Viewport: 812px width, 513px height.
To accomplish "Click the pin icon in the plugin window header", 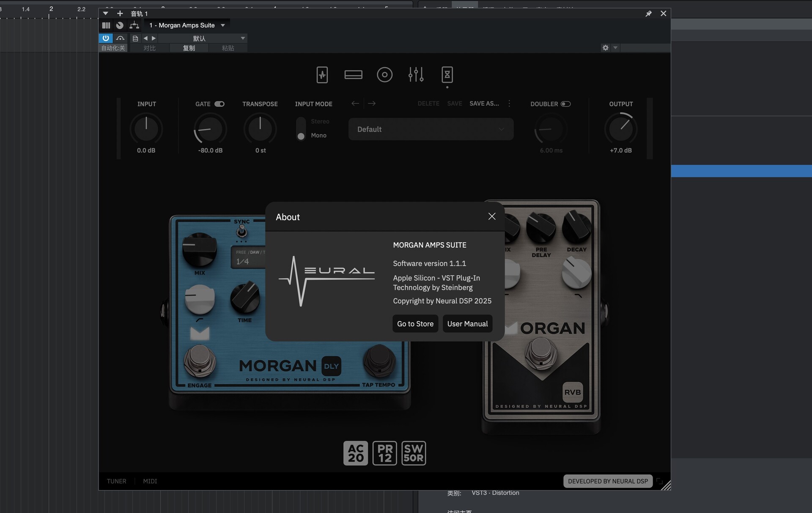I will [x=648, y=14].
